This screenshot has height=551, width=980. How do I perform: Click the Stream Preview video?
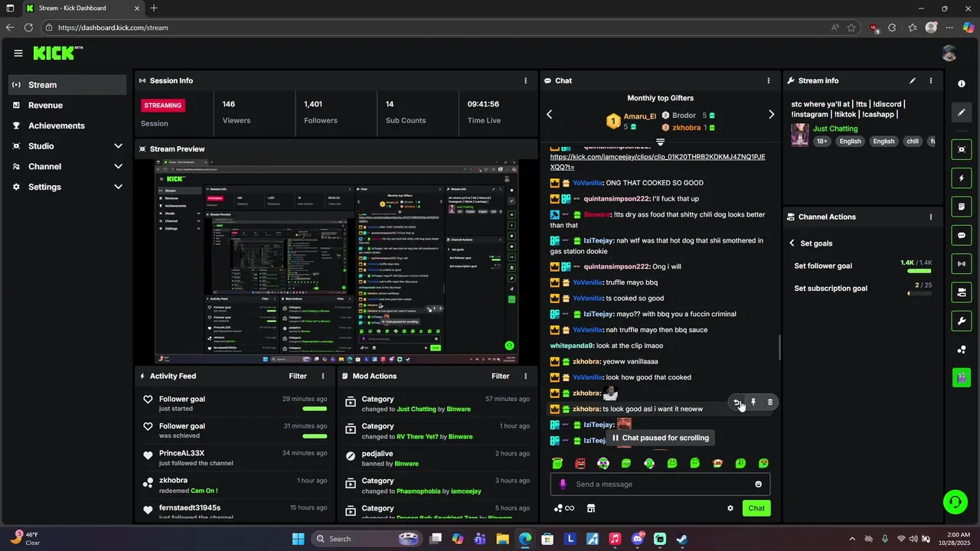click(336, 262)
